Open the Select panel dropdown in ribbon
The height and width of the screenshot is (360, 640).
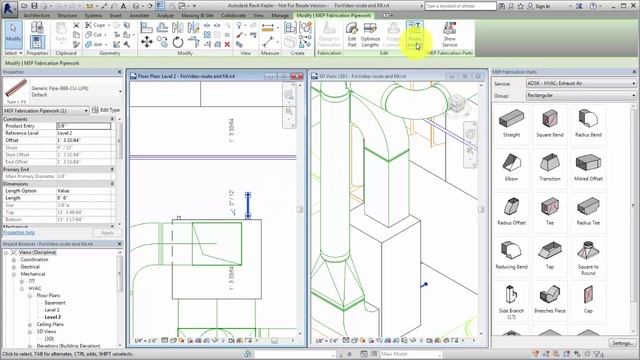(x=13, y=53)
